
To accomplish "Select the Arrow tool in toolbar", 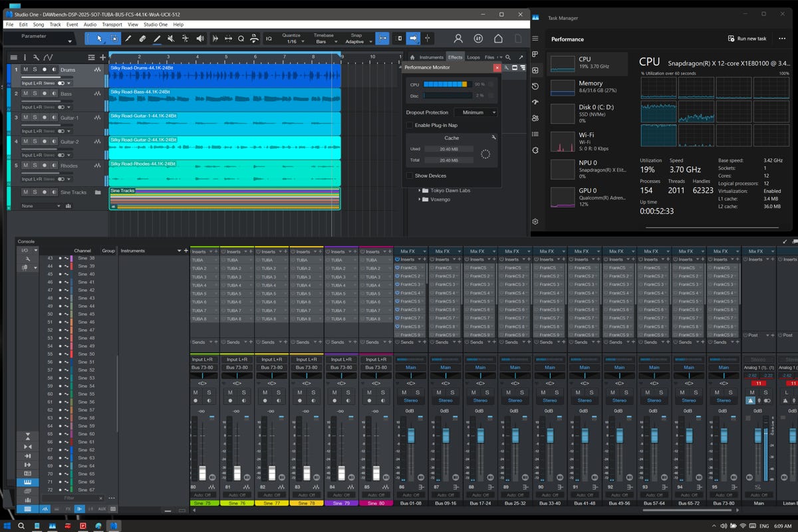I will pyautogui.click(x=99, y=39).
